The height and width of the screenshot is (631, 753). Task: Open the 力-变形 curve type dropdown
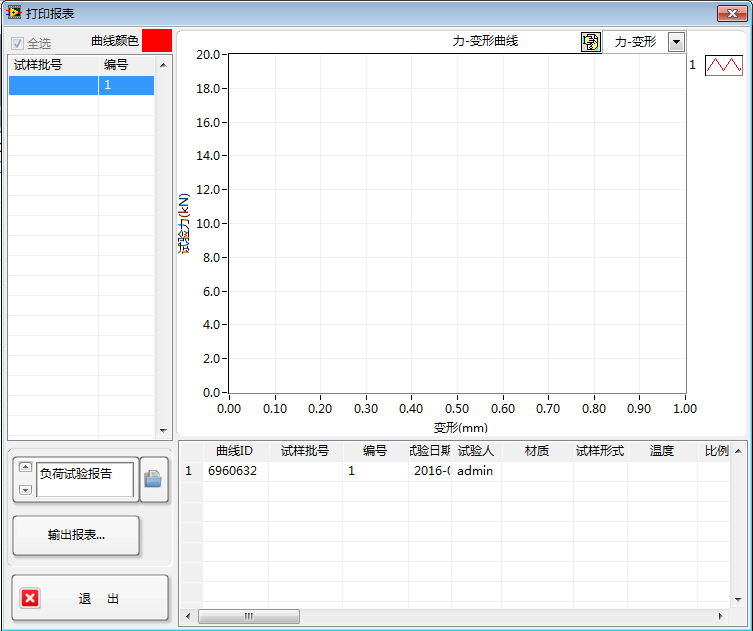click(676, 42)
